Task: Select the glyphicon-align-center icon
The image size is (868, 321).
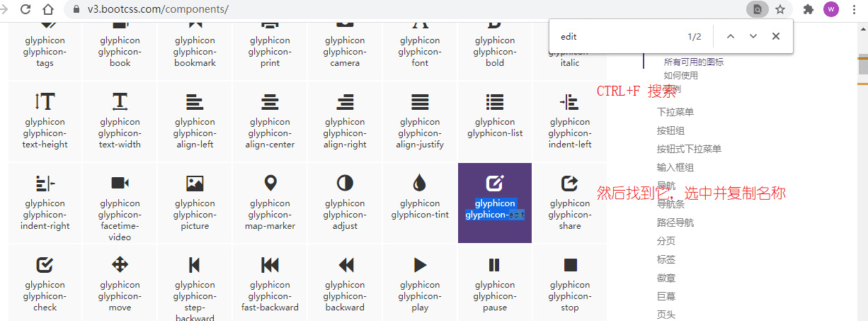Action: 270,102
